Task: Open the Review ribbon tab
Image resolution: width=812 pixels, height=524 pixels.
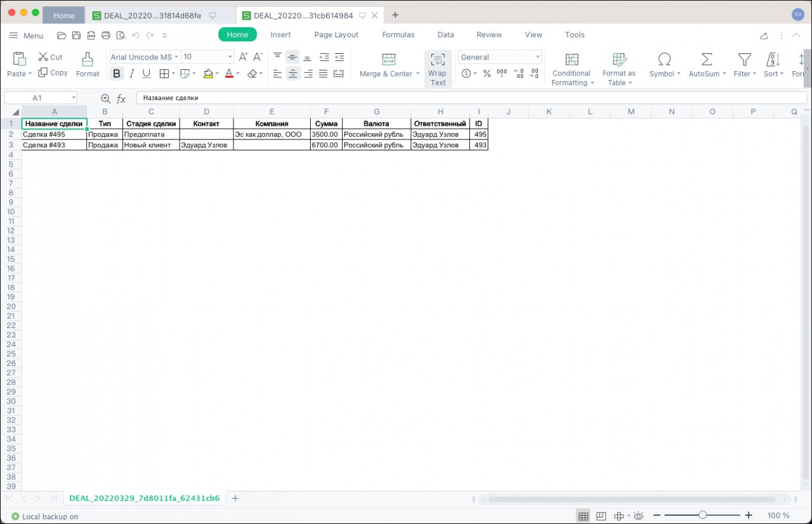Action: [489, 35]
